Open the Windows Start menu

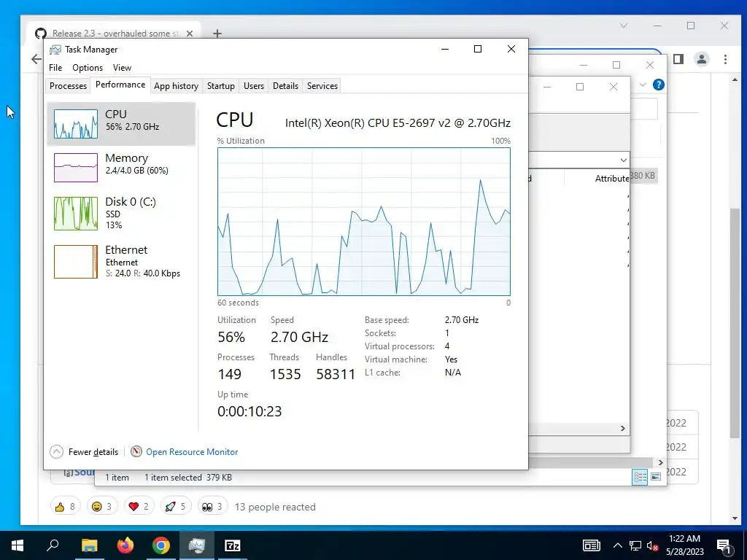coord(18,545)
